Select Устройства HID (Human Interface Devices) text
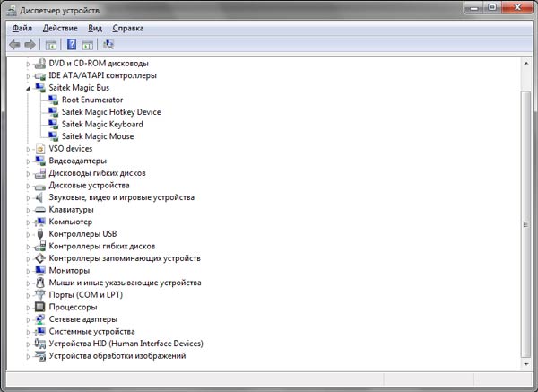538x392 pixels. [x=126, y=344]
